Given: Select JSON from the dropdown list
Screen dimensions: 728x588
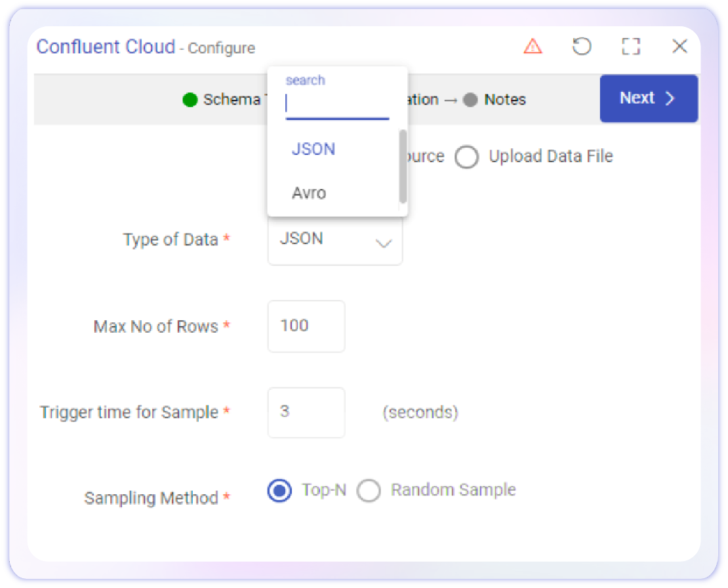Looking at the screenshot, I should (x=313, y=150).
